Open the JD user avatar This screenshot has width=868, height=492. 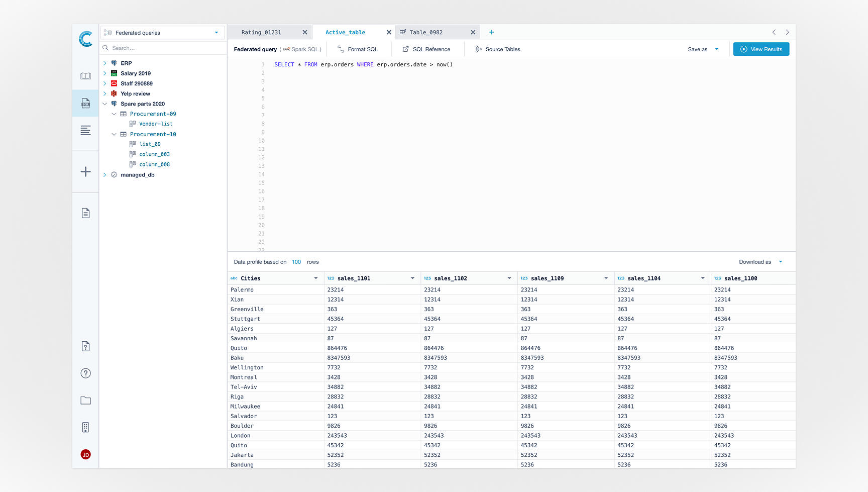pyautogui.click(x=85, y=454)
